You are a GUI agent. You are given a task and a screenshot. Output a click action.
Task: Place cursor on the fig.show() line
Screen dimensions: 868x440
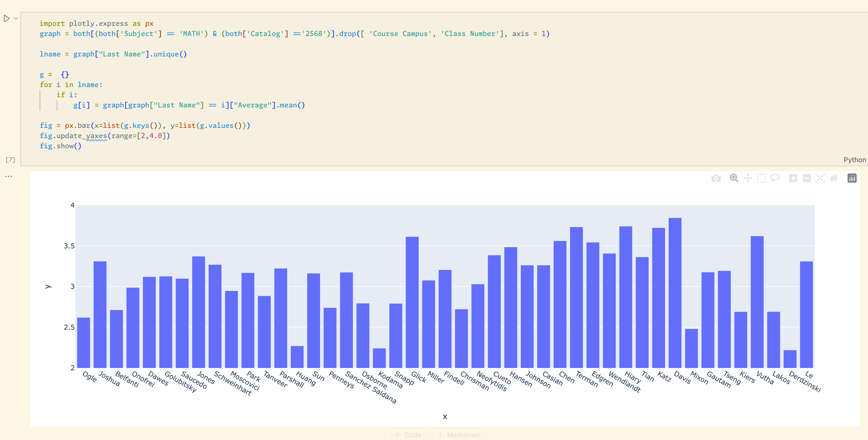click(61, 146)
